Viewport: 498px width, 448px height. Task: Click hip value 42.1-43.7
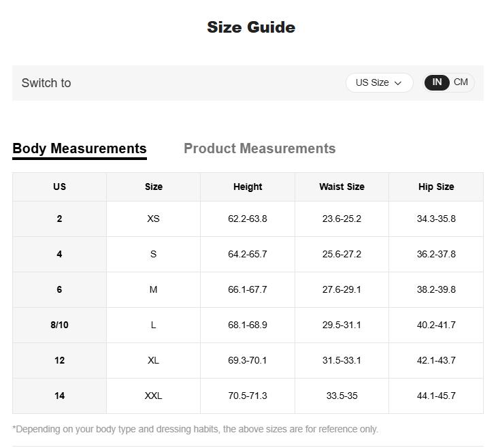[436, 360]
